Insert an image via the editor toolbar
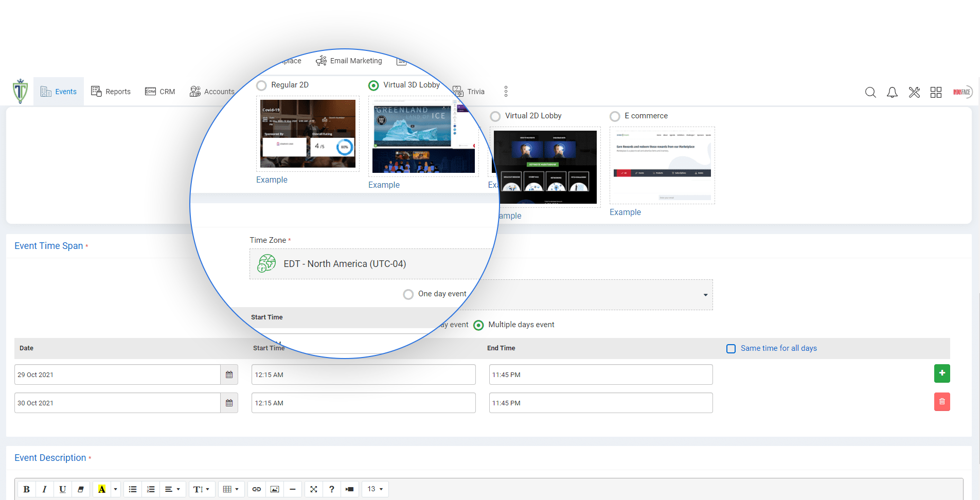The height and width of the screenshot is (500, 980). 274,489
